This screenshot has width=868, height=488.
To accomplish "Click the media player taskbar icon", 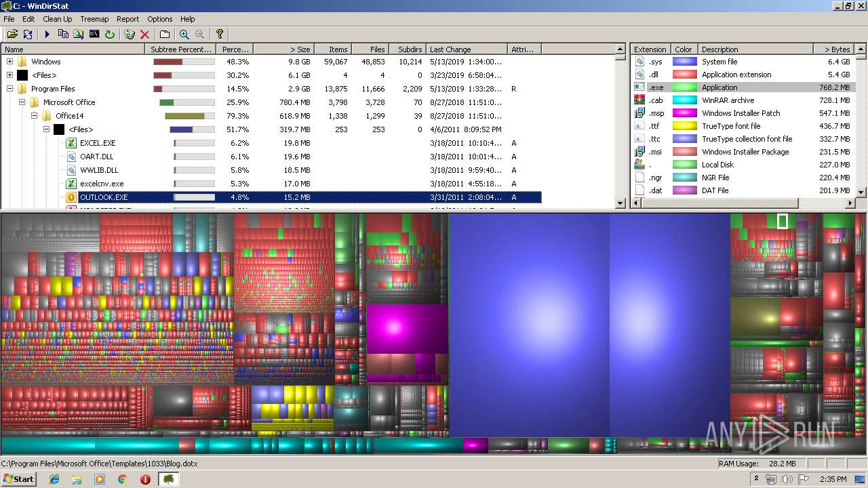I will pyautogui.click(x=100, y=479).
